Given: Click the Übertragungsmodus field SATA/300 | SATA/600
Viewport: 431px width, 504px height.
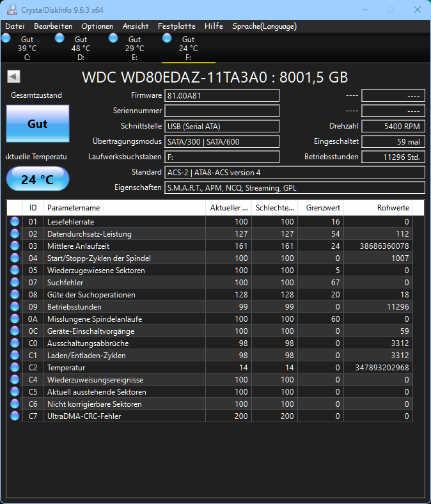Looking at the screenshot, I should click(x=222, y=142).
